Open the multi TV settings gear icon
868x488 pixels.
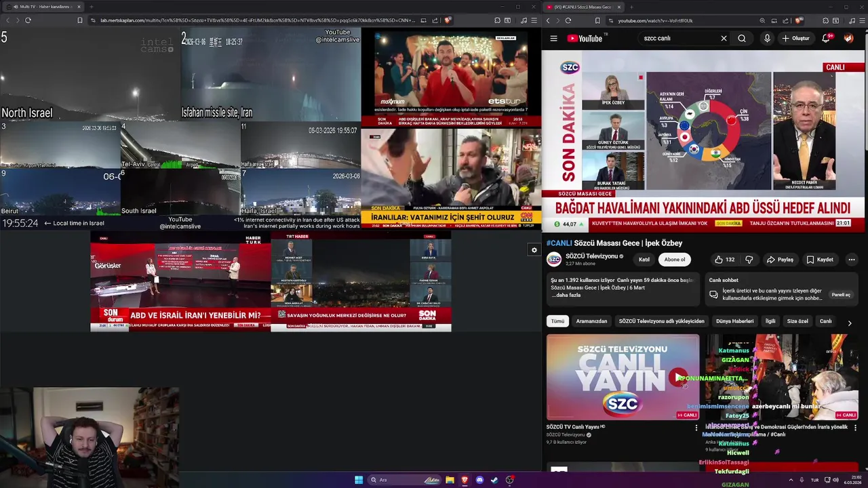534,250
